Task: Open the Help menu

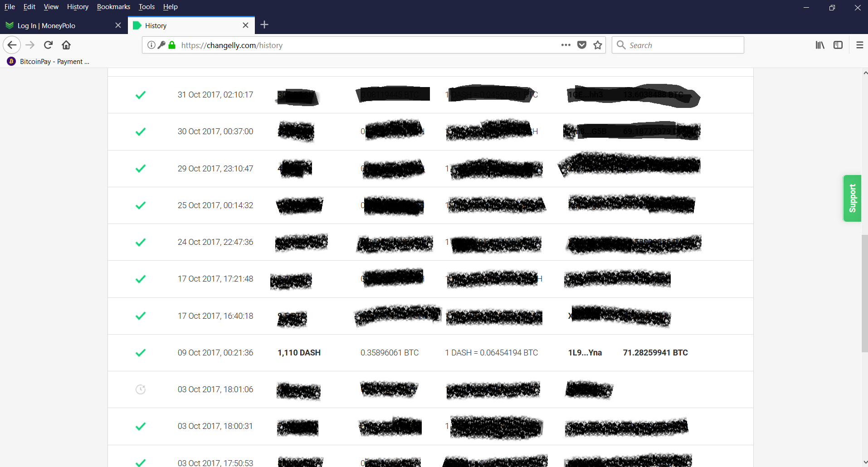Action: coord(171,7)
